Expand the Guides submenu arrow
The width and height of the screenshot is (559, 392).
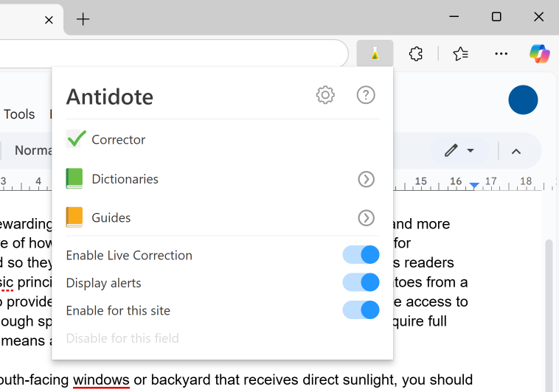366,218
